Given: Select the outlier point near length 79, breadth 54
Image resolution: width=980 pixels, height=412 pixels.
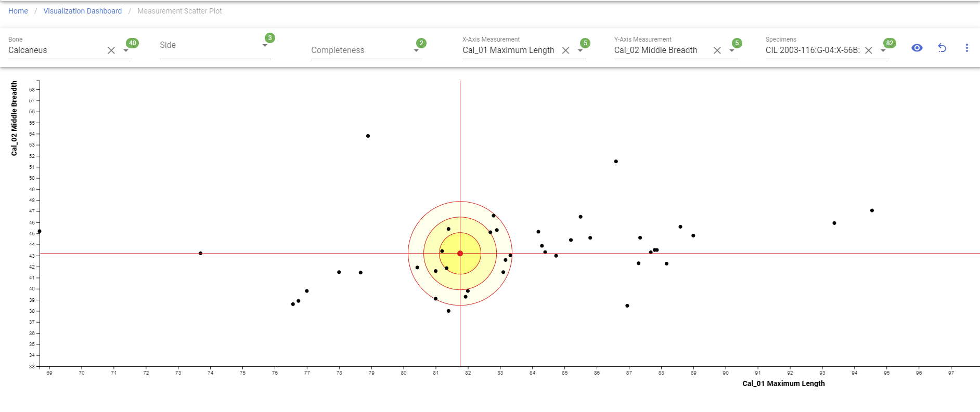Looking at the screenshot, I should [368, 136].
